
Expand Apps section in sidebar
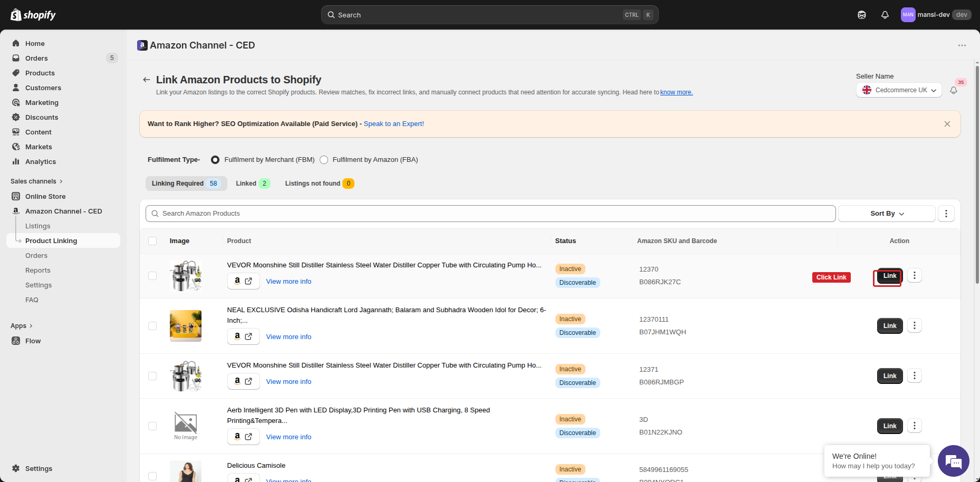(x=22, y=326)
